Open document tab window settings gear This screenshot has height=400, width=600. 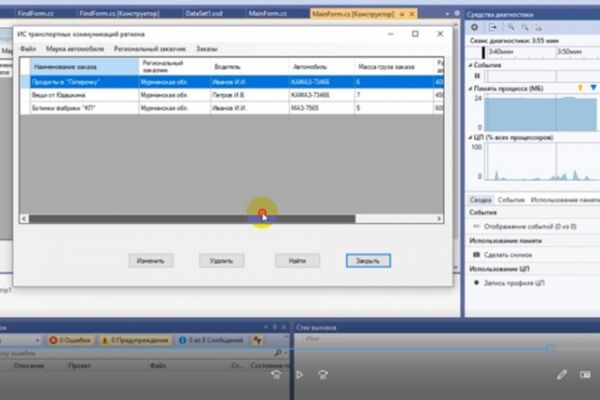(x=457, y=13)
